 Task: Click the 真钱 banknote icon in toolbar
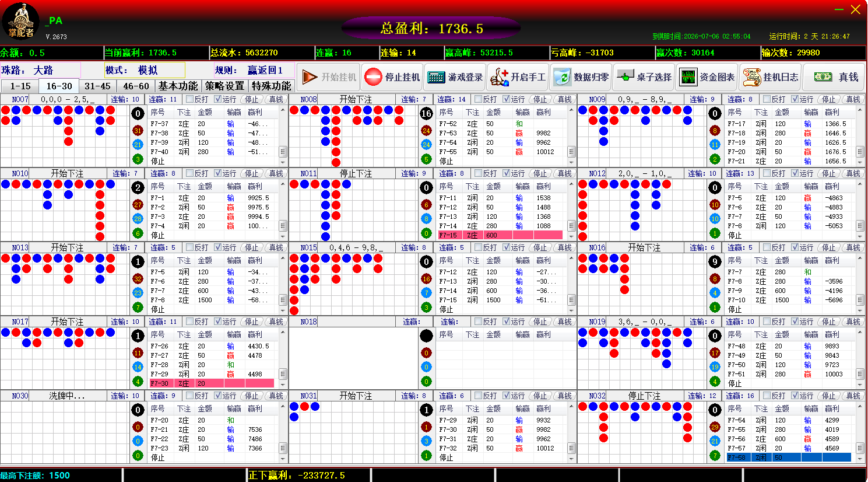[x=823, y=77]
